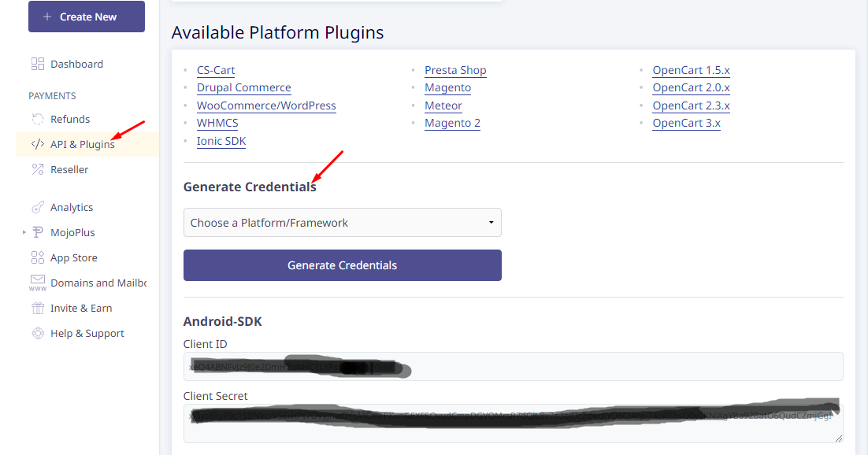Click the Analytics icon in sidebar
868x455 pixels.
coord(37,207)
